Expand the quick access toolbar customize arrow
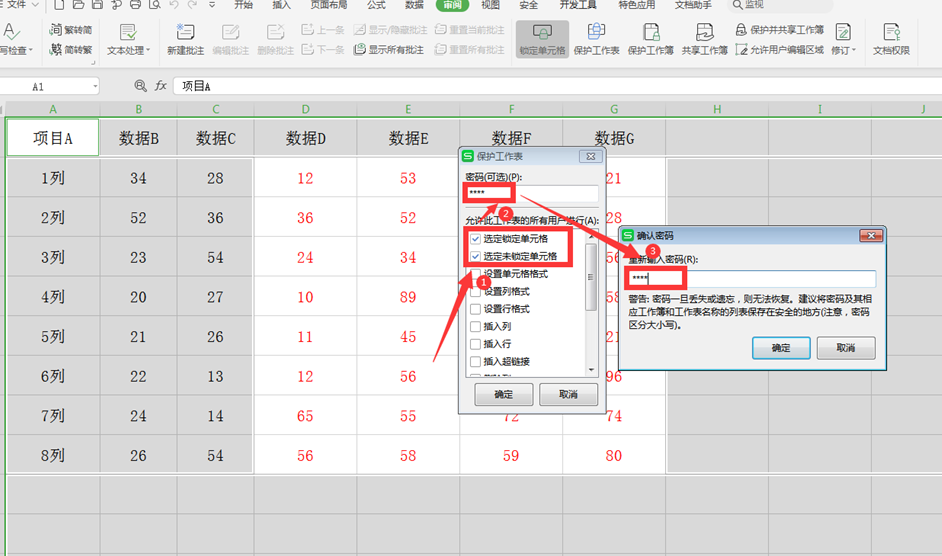 (212, 5)
